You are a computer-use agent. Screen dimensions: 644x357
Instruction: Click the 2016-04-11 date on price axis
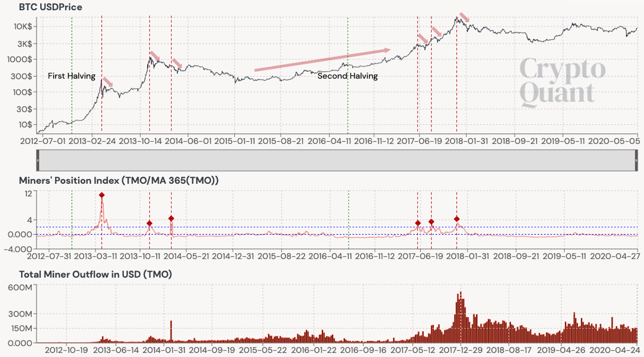(329, 141)
